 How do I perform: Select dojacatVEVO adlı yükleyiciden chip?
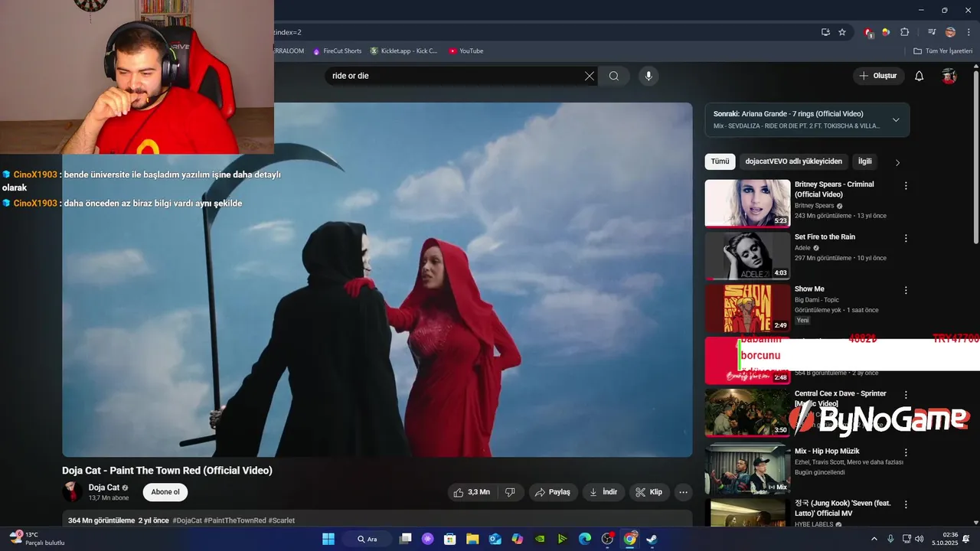pyautogui.click(x=794, y=161)
